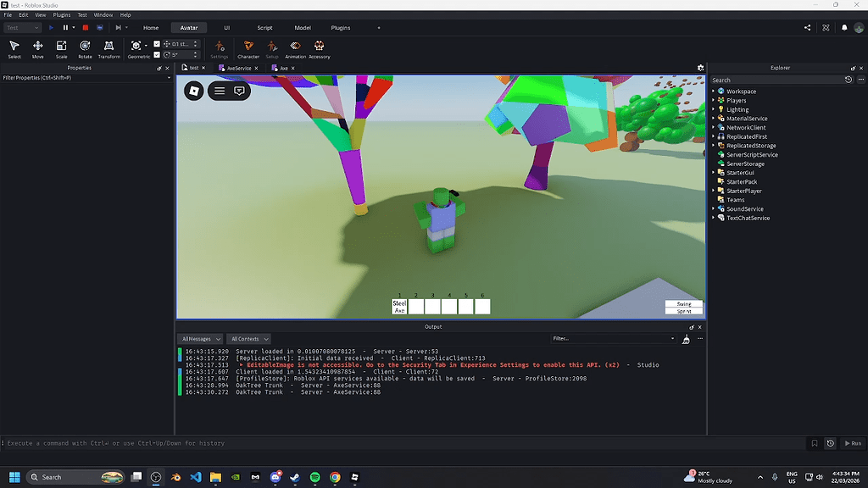The image size is (868, 488).
Task: Switch to the Axe script tab
Action: (283, 68)
